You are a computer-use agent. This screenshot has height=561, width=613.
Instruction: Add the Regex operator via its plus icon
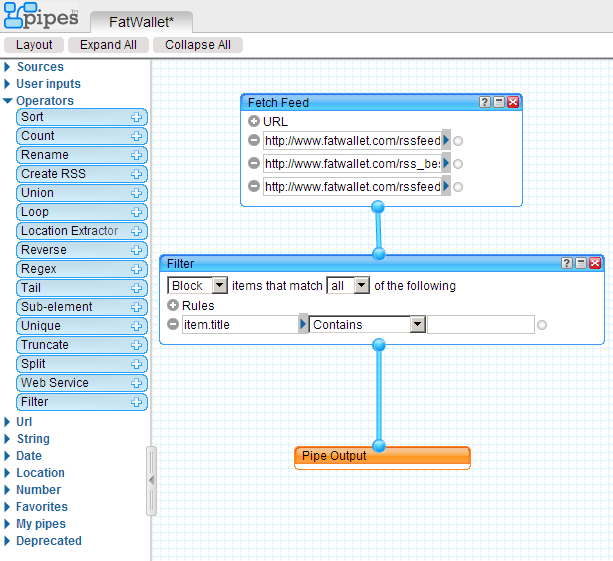136,269
